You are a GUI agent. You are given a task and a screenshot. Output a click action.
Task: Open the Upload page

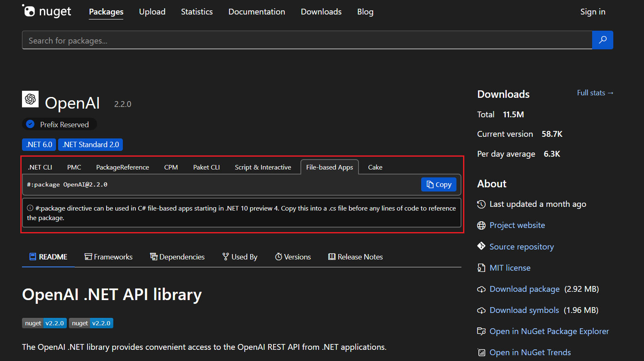tap(152, 12)
